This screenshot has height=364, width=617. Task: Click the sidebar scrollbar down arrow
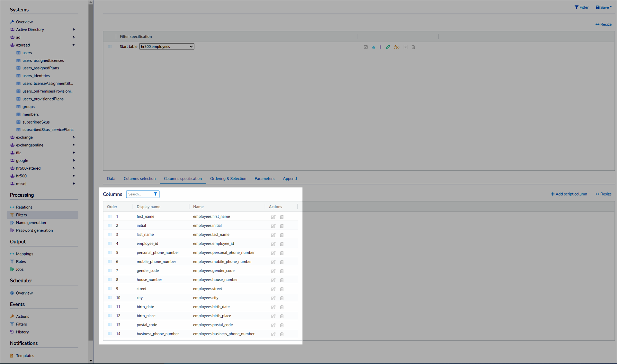91,360
